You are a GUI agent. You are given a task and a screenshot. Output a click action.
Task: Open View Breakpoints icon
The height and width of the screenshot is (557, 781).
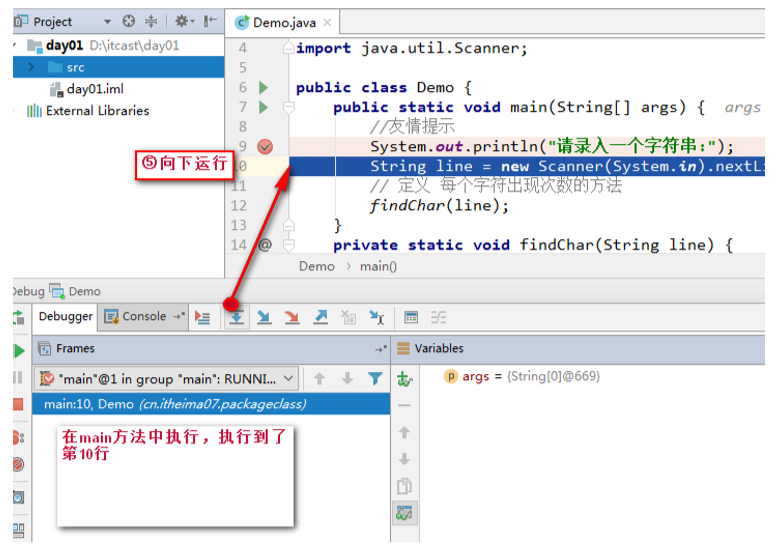pos(18,437)
